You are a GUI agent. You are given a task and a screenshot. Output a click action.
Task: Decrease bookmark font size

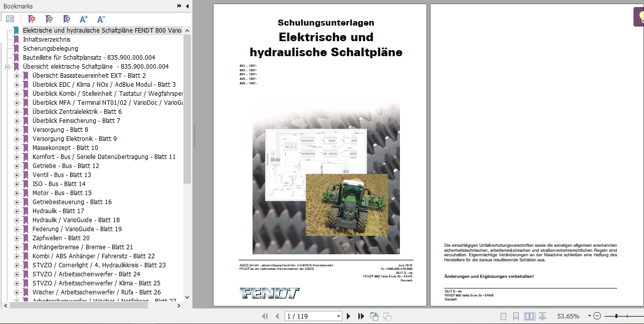point(101,19)
